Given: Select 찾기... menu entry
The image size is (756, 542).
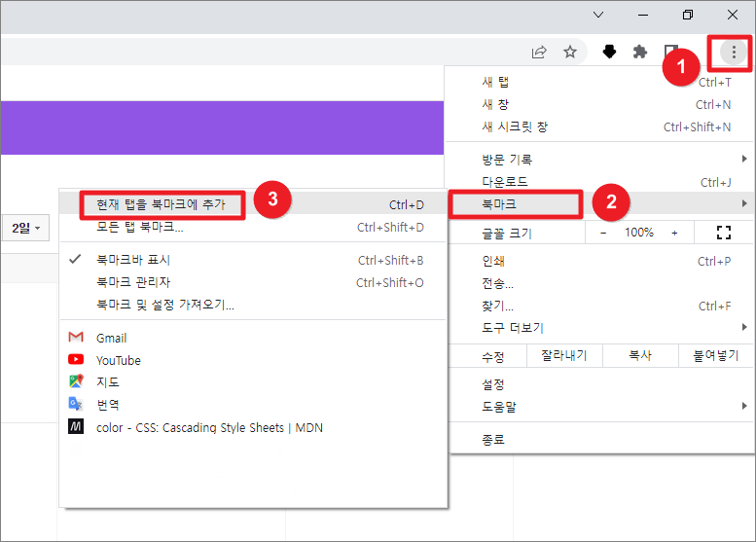Looking at the screenshot, I should [600, 306].
